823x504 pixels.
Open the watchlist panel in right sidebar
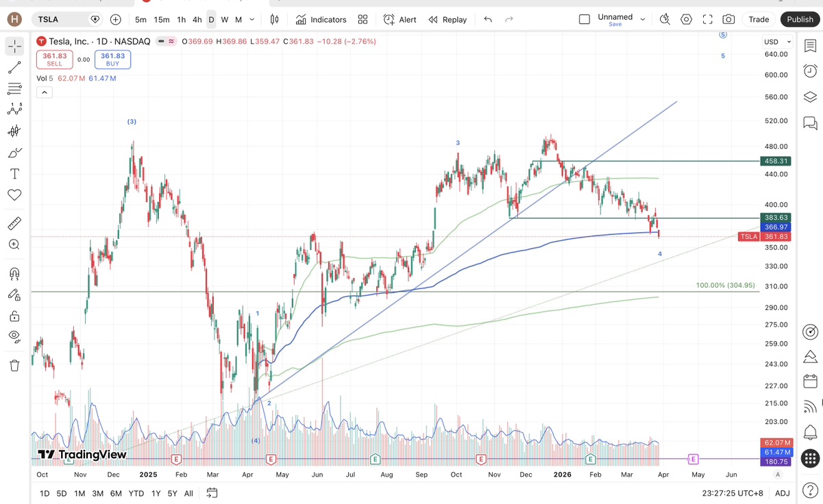[x=810, y=46]
